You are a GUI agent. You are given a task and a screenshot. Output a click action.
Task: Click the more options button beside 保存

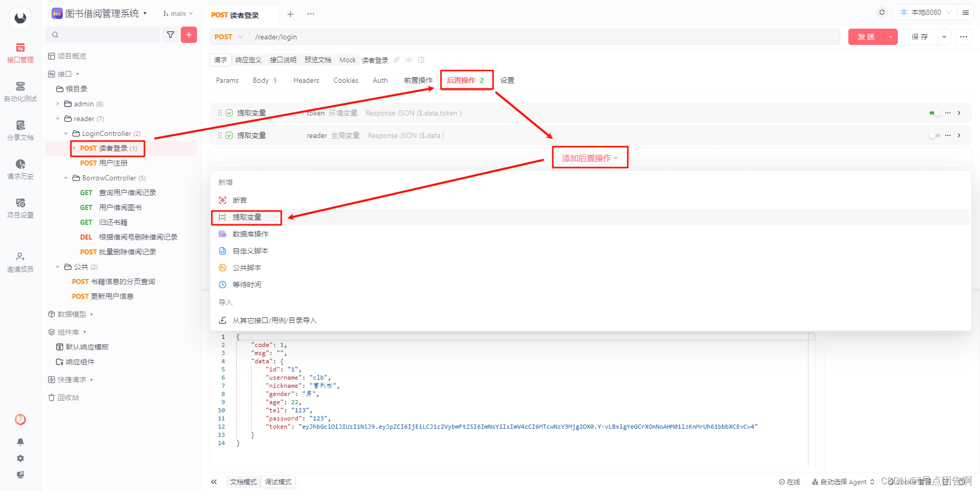pos(964,37)
